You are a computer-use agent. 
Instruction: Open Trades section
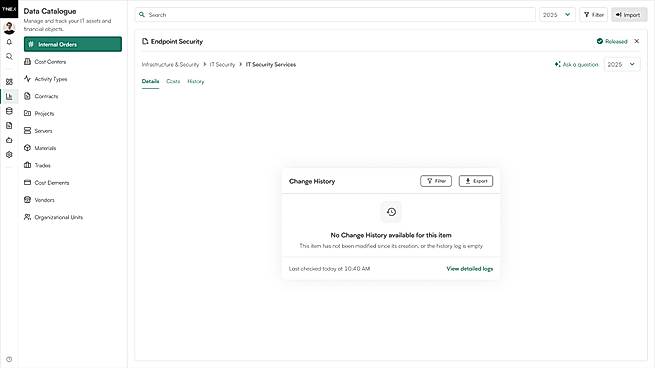point(73,165)
